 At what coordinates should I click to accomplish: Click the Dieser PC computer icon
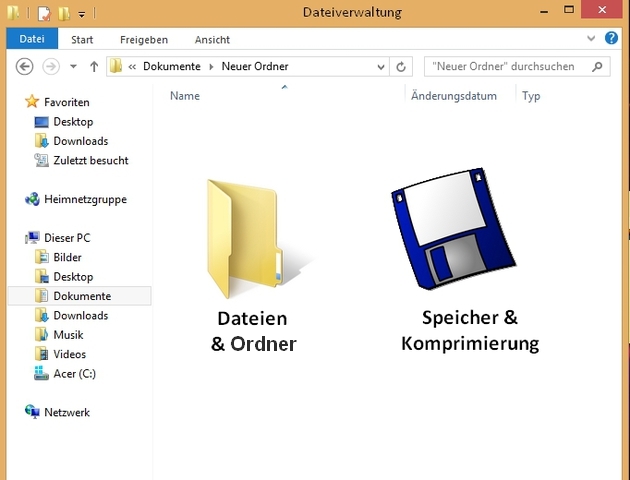32,238
